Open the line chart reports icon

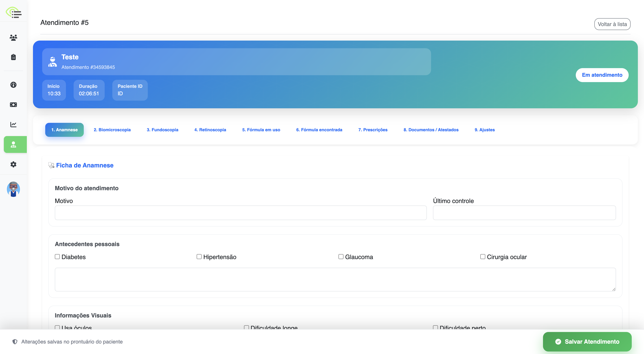(x=13, y=124)
